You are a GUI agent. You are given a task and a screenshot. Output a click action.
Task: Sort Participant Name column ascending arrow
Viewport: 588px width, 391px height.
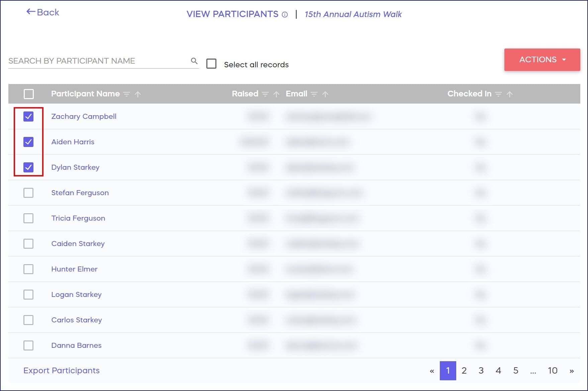pyautogui.click(x=138, y=94)
